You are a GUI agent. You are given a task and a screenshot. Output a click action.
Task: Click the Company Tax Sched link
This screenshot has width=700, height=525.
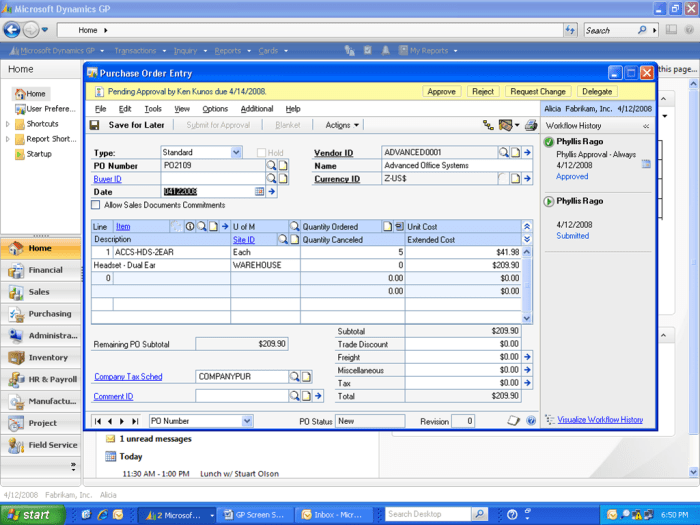pyautogui.click(x=128, y=377)
